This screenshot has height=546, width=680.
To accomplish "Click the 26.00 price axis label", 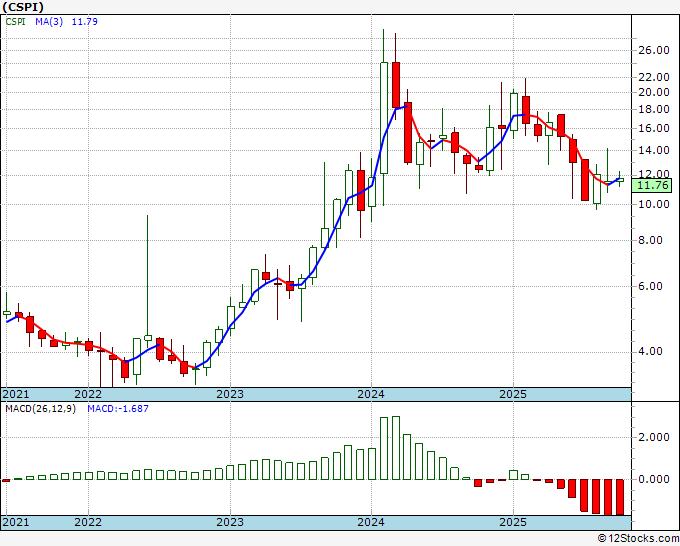I will click(x=654, y=50).
